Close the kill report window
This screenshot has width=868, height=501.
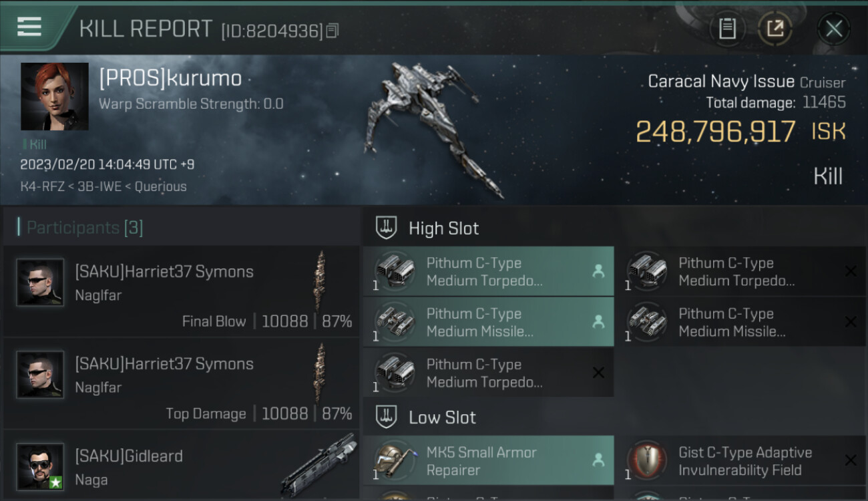833,29
